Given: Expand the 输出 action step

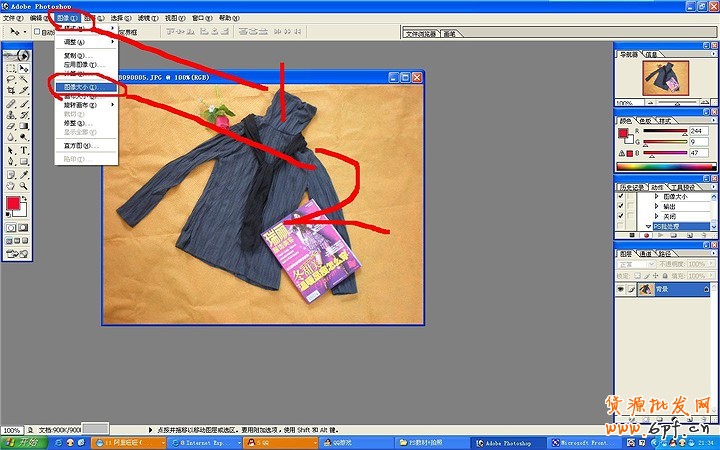Looking at the screenshot, I should (656, 206).
